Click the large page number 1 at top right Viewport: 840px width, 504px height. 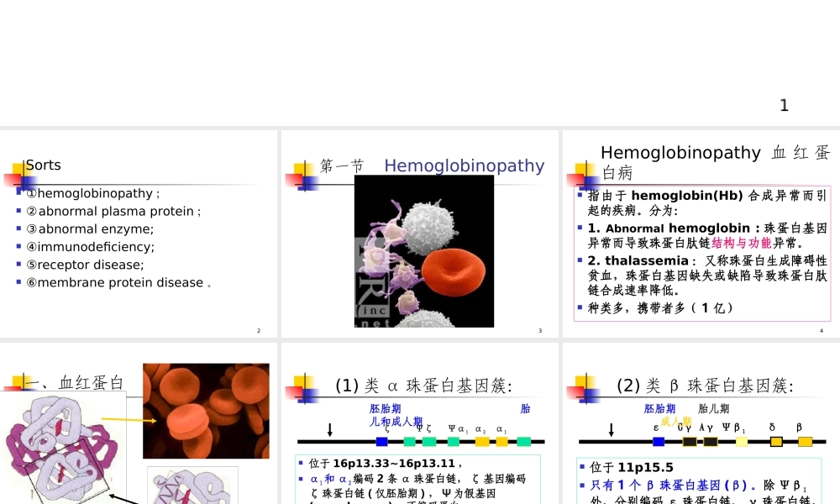click(x=784, y=105)
